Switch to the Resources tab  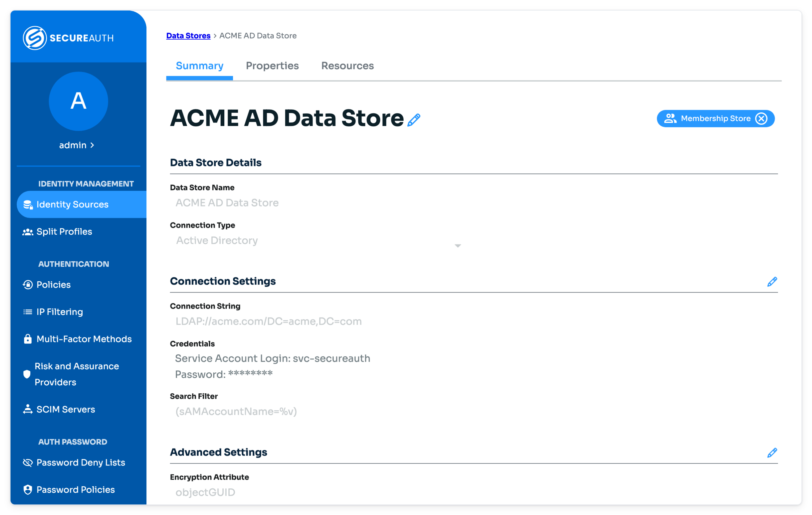click(x=347, y=66)
